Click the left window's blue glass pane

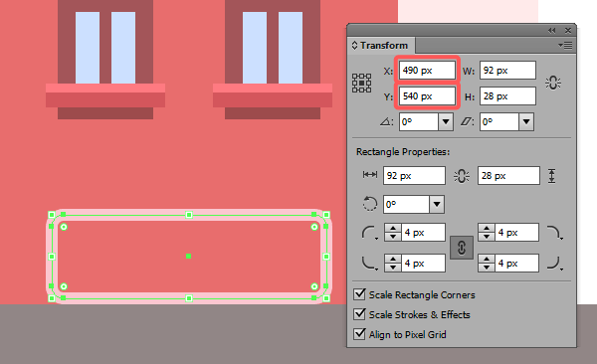[88, 48]
